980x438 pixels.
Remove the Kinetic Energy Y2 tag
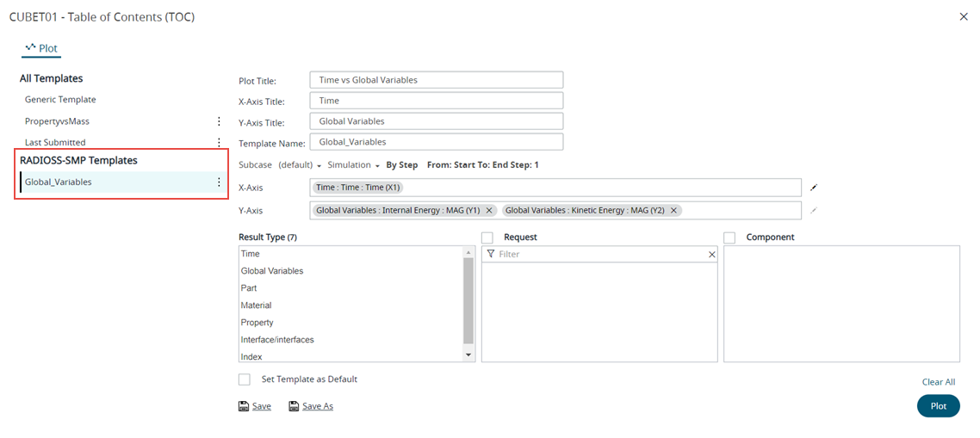point(674,210)
